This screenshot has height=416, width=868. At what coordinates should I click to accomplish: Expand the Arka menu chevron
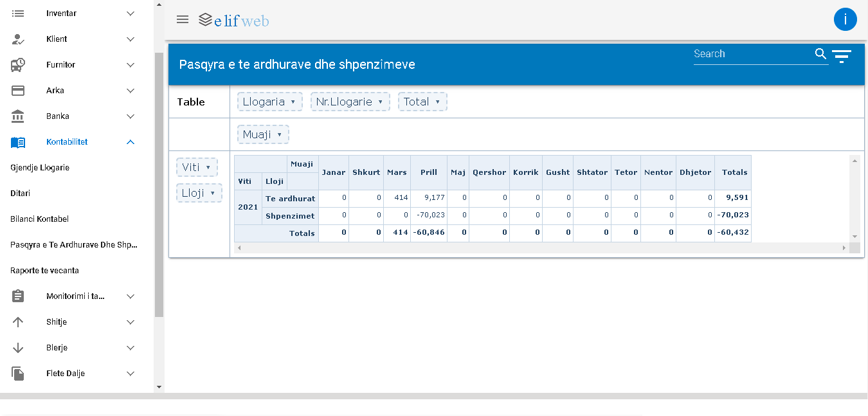click(x=131, y=91)
